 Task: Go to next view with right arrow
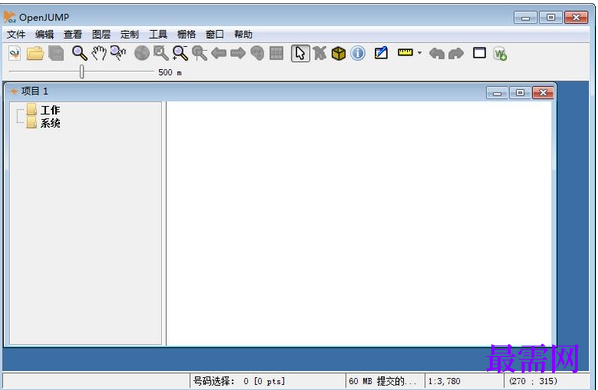pos(238,53)
